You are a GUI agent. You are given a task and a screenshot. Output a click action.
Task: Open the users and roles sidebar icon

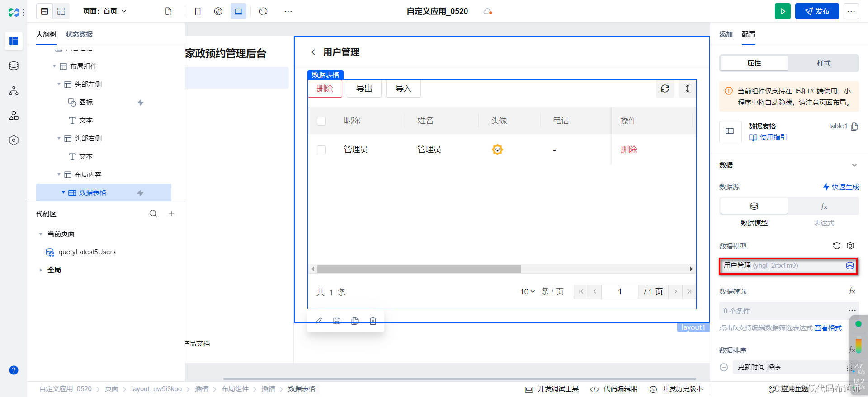pyautogui.click(x=14, y=116)
